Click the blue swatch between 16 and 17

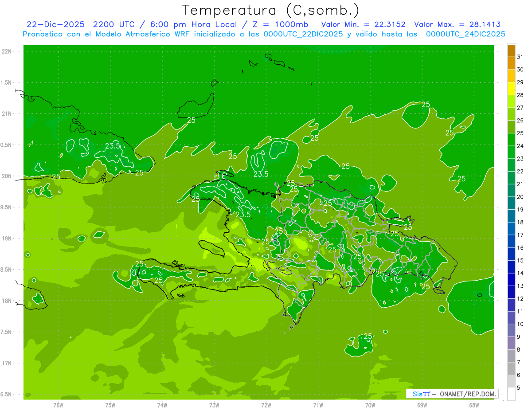[511, 241]
